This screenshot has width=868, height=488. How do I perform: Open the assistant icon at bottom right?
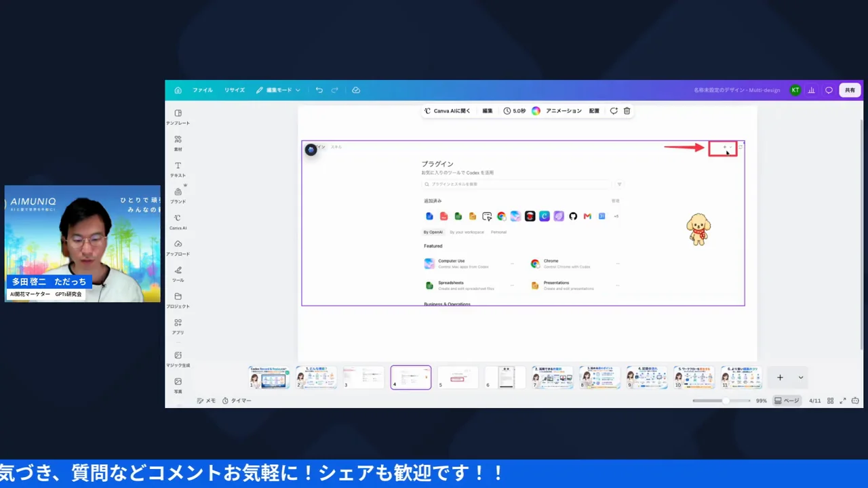(855, 401)
